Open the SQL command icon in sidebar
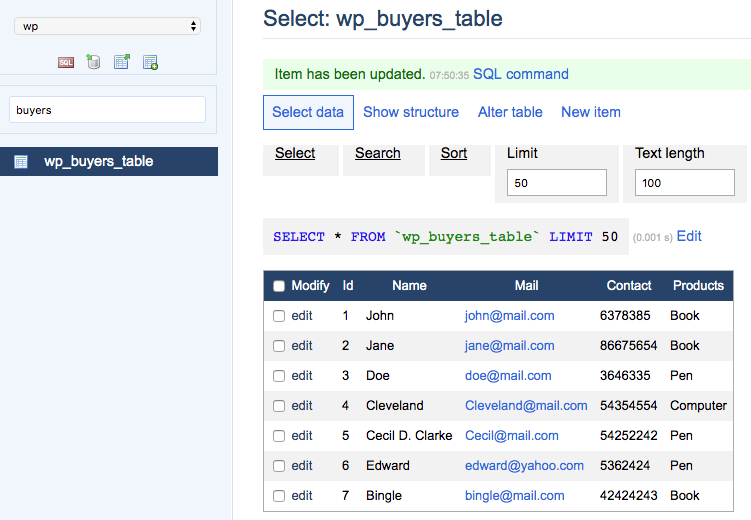 coord(66,62)
